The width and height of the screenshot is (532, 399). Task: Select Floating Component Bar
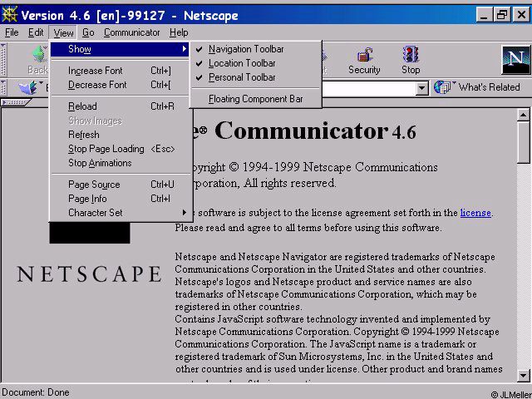(x=255, y=99)
